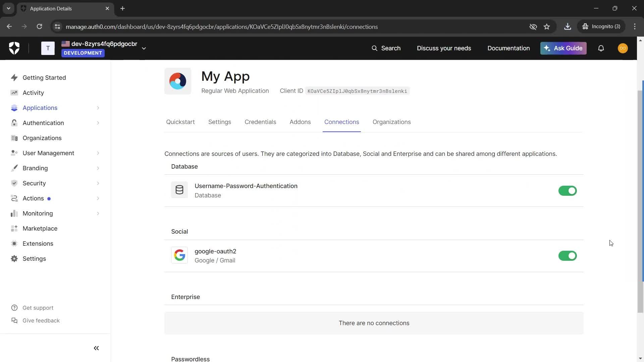Click the Actions flow icon

[14, 198]
